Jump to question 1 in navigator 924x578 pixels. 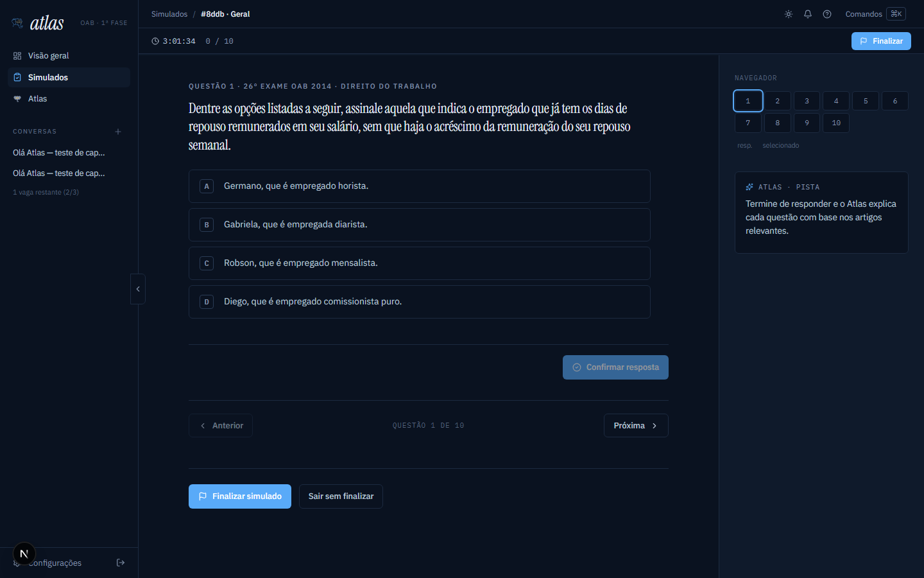coord(748,101)
